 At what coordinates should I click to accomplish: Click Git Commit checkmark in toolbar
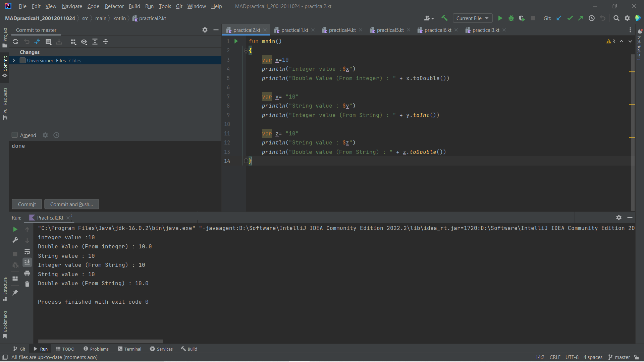coord(570,18)
